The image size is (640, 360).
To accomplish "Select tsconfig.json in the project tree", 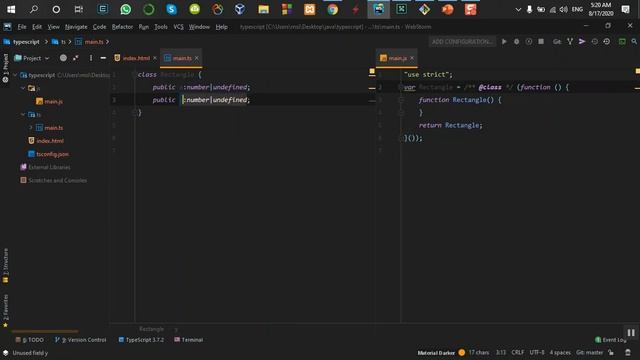I will tap(48, 154).
